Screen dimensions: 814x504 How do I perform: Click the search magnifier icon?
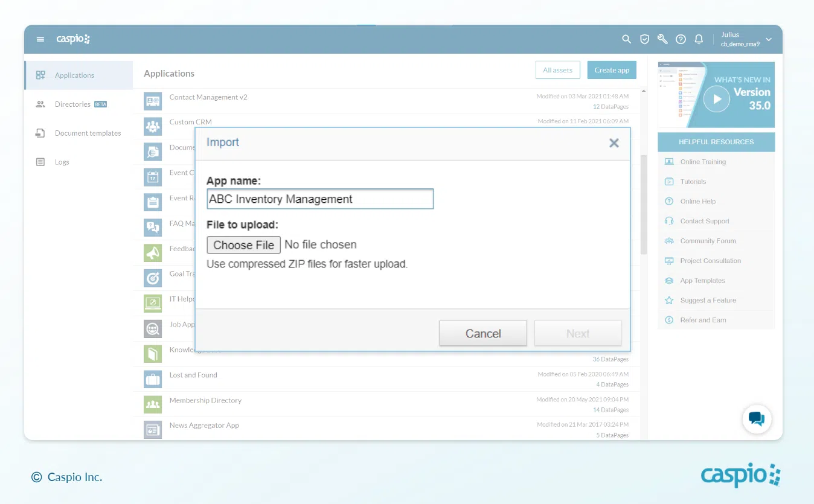(626, 39)
